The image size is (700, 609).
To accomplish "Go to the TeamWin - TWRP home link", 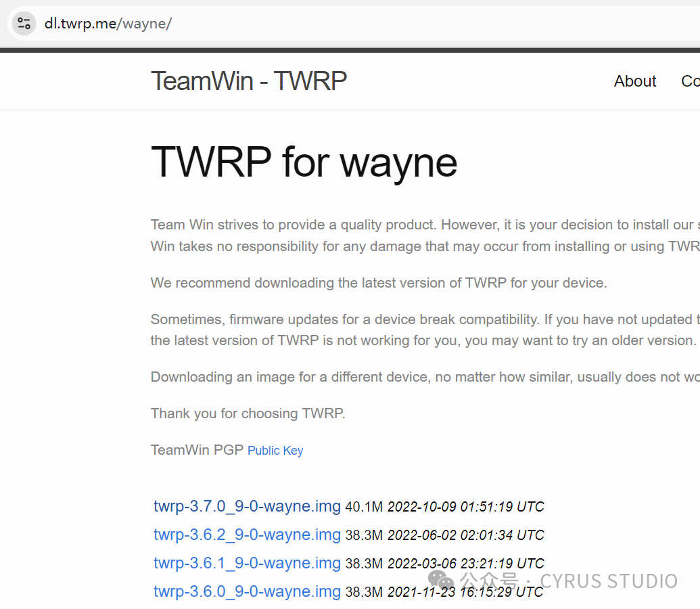I will [249, 81].
